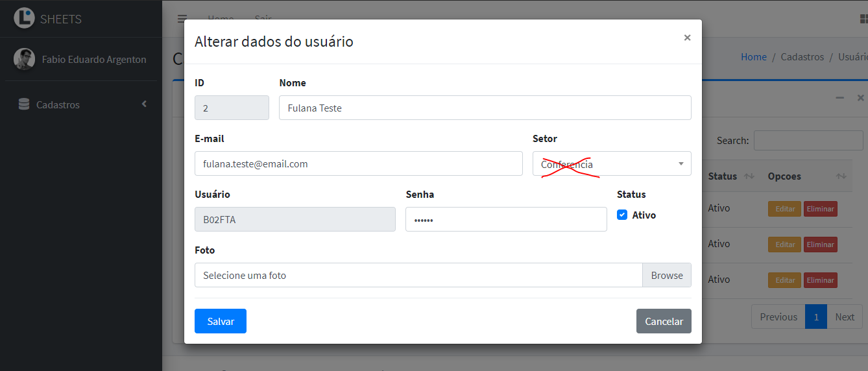The height and width of the screenshot is (371, 868).
Task: Uncheck the Ativo status checkbox
Action: coord(622,215)
